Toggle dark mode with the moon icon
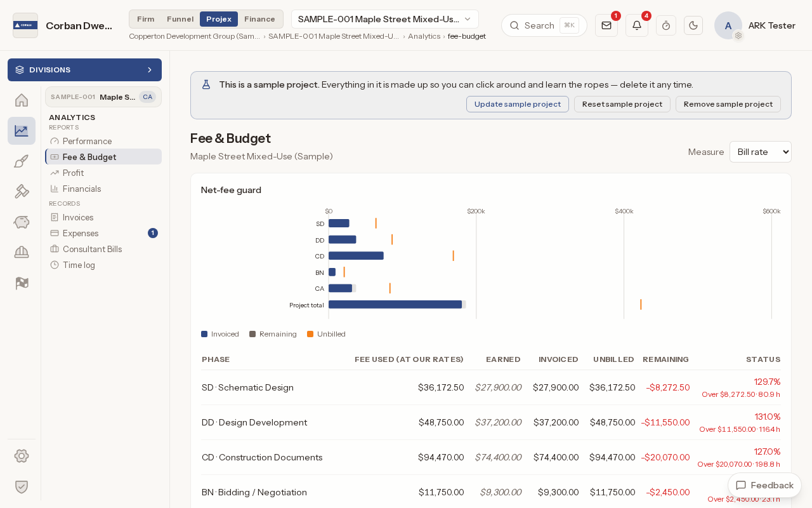 693,25
